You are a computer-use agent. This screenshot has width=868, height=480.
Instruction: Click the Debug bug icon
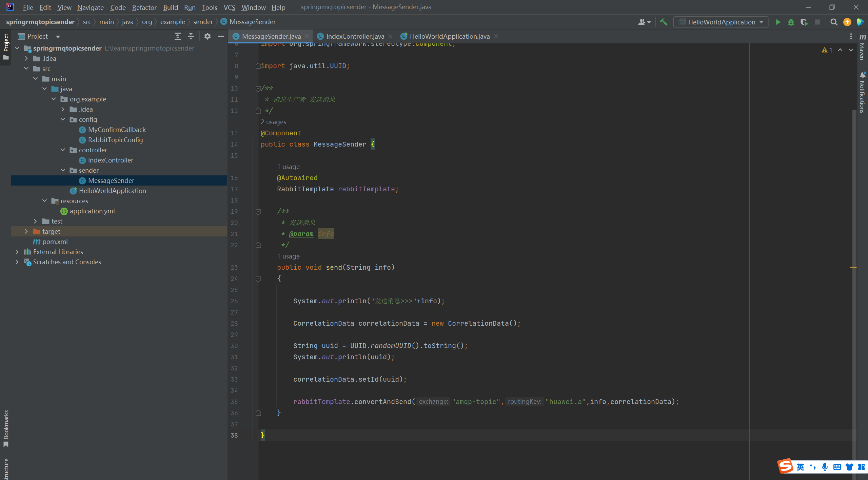(791, 22)
